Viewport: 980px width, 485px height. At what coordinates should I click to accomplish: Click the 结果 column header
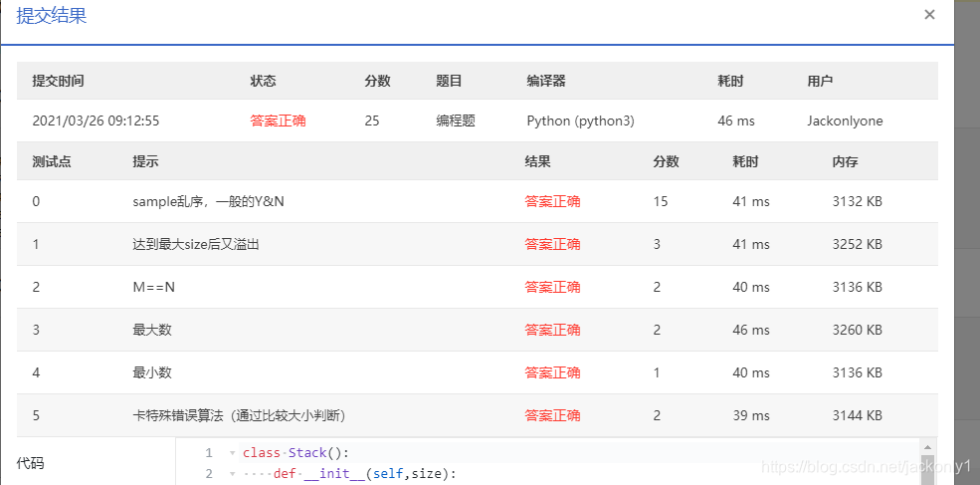pyautogui.click(x=538, y=161)
